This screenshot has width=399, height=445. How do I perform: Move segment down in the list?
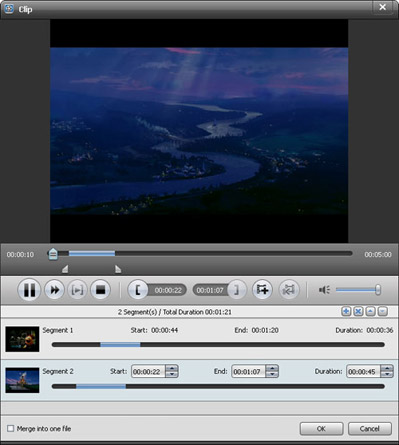click(x=383, y=311)
